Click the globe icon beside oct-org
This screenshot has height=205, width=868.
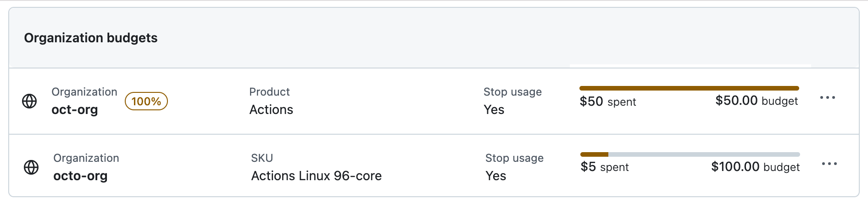[29, 101]
